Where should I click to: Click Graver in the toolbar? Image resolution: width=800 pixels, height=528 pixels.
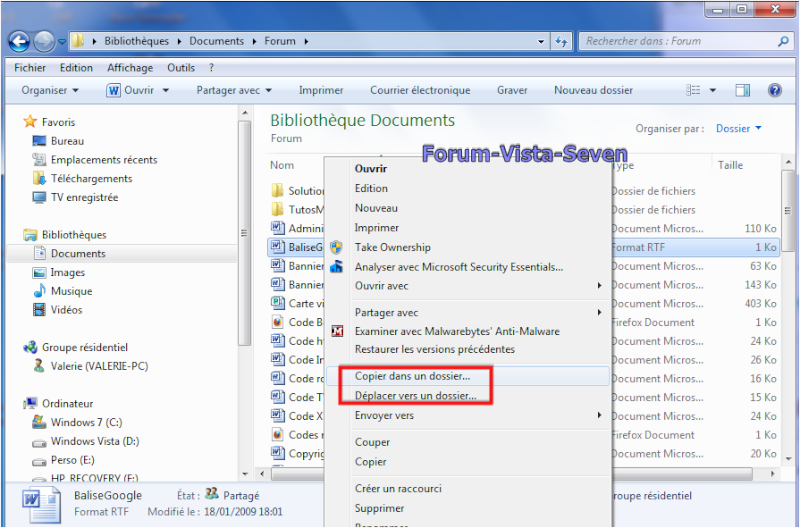pyautogui.click(x=512, y=90)
